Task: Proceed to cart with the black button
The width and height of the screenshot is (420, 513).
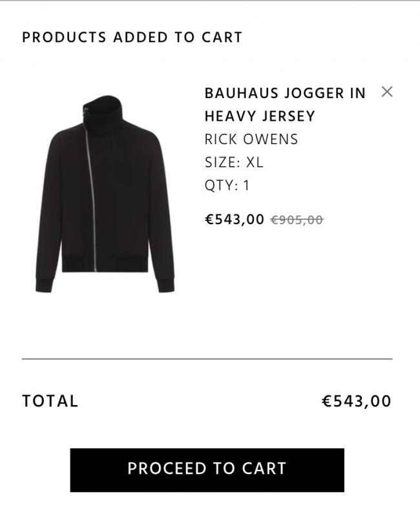Action: [207, 470]
